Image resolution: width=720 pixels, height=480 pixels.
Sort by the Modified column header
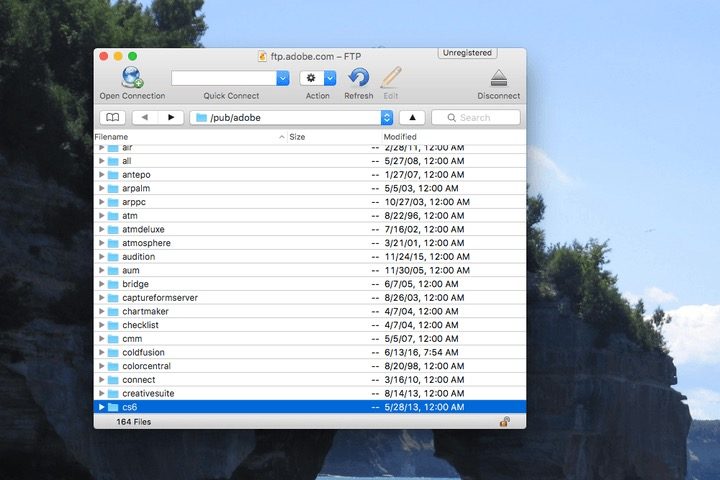(x=400, y=137)
